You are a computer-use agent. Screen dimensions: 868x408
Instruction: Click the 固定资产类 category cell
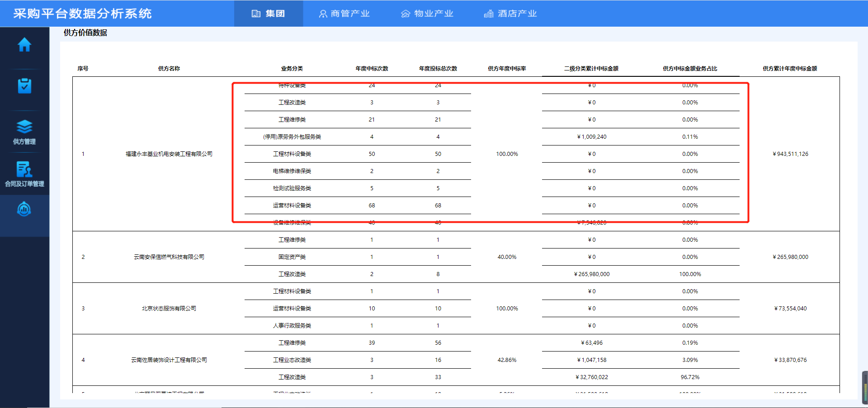[x=292, y=257]
